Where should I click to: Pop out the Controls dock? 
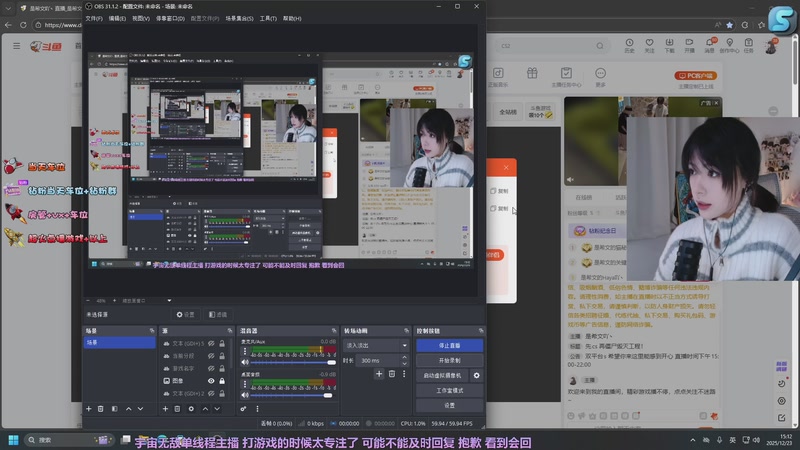click(481, 331)
